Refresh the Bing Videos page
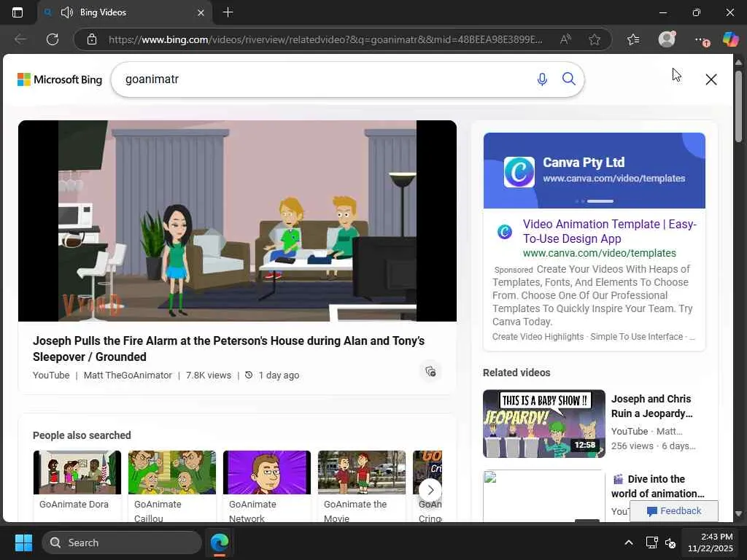Screen dimensions: 747x560 tap(53, 39)
